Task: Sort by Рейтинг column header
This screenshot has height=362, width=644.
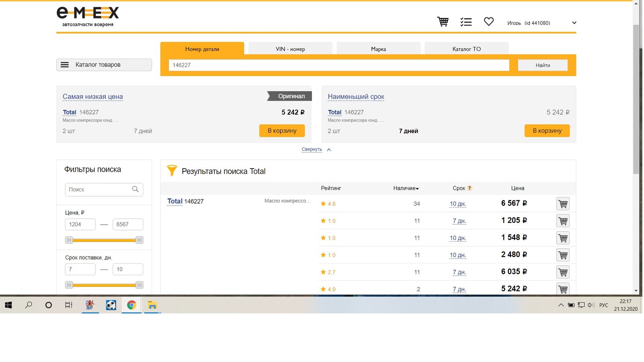Action: 331,188
